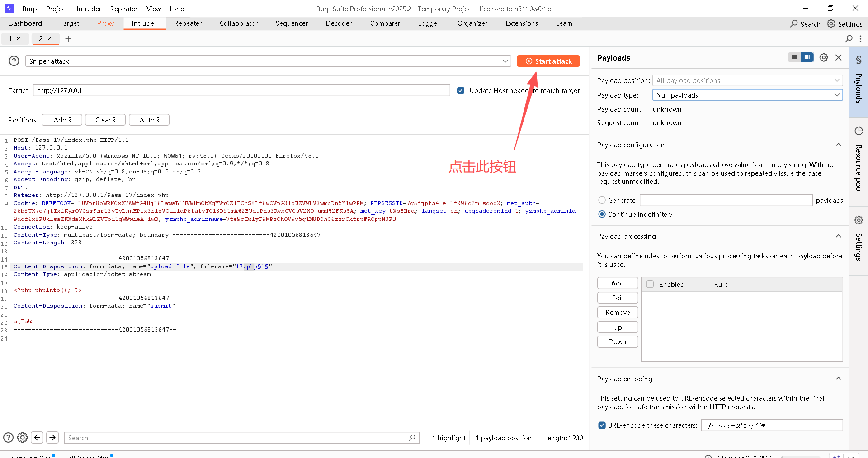
Task: Add a payload processing rule
Action: coord(618,283)
